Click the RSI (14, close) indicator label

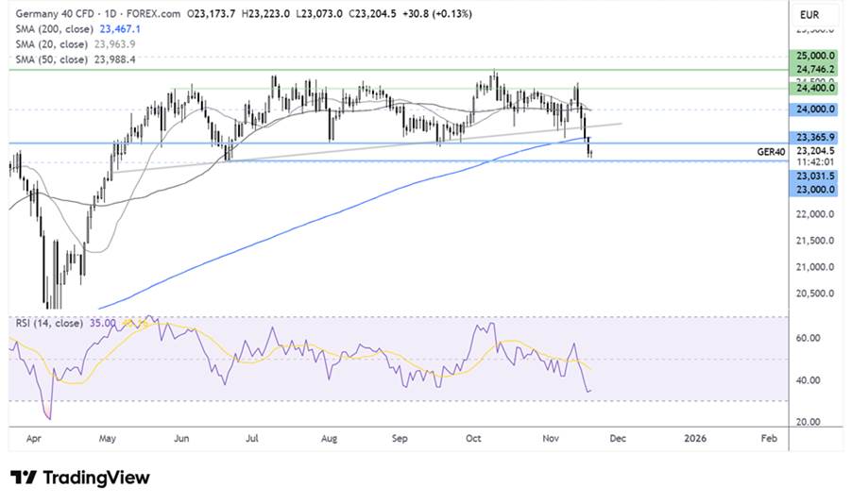(49, 323)
